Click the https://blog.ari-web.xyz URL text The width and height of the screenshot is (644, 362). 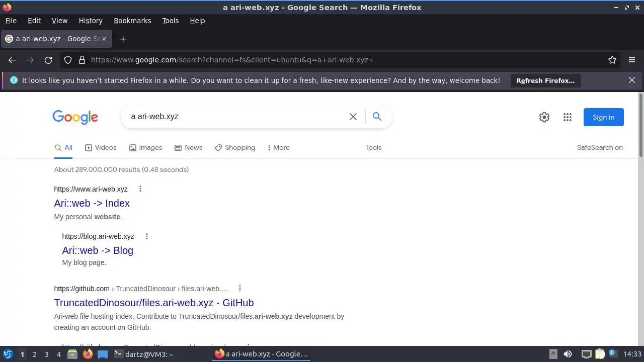pos(98,236)
